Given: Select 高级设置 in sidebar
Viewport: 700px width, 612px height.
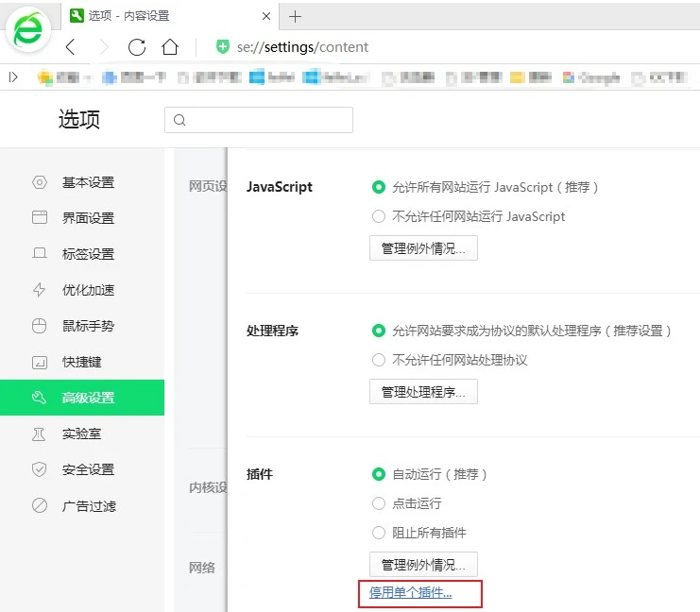Looking at the screenshot, I should pos(82,398).
